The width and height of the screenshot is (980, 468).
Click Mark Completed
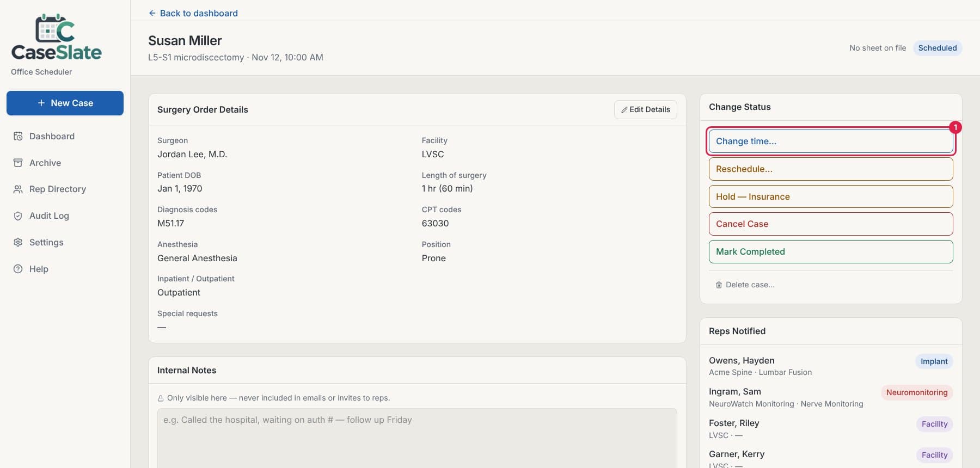pos(831,251)
